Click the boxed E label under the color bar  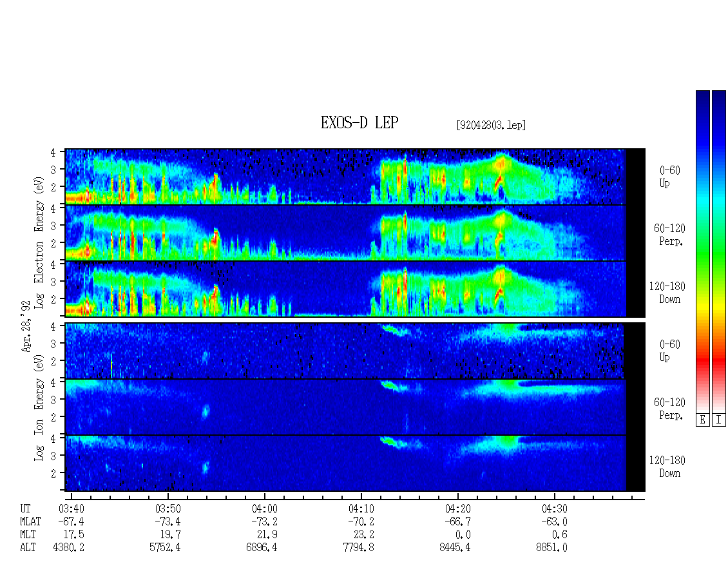[x=702, y=420]
